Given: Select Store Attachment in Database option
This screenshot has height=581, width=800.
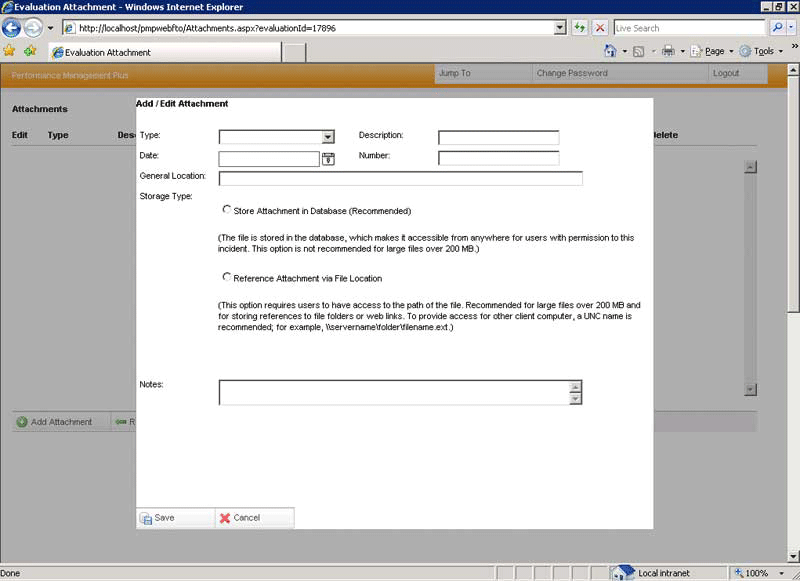Looking at the screenshot, I should 227,210.
